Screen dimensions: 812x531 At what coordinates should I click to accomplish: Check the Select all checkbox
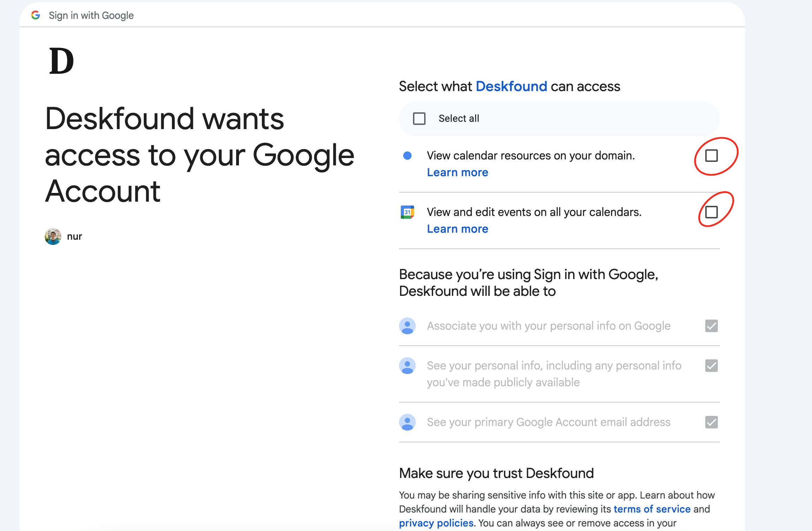[x=419, y=119]
